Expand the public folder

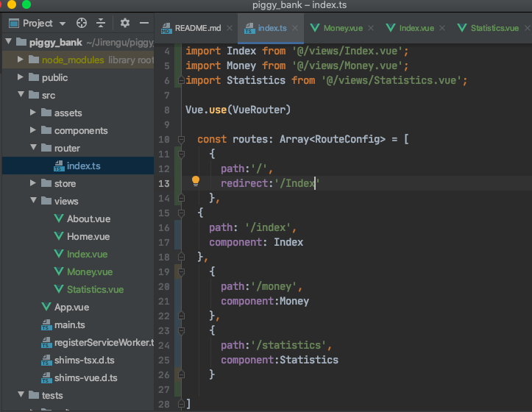(21, 77)
